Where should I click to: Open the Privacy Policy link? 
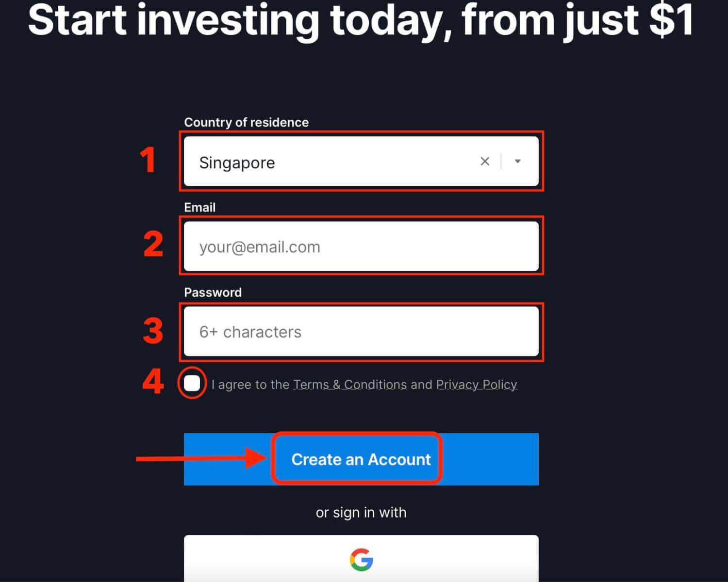pos(477,385)
